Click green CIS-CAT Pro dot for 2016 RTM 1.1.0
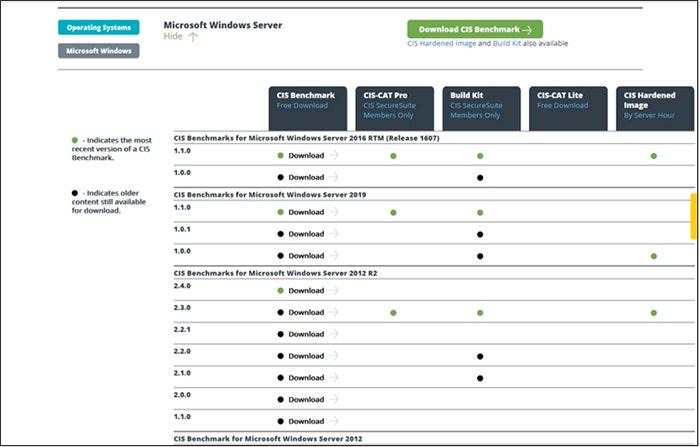This screenshot has width=700, height=447. [x=393, y=156]
